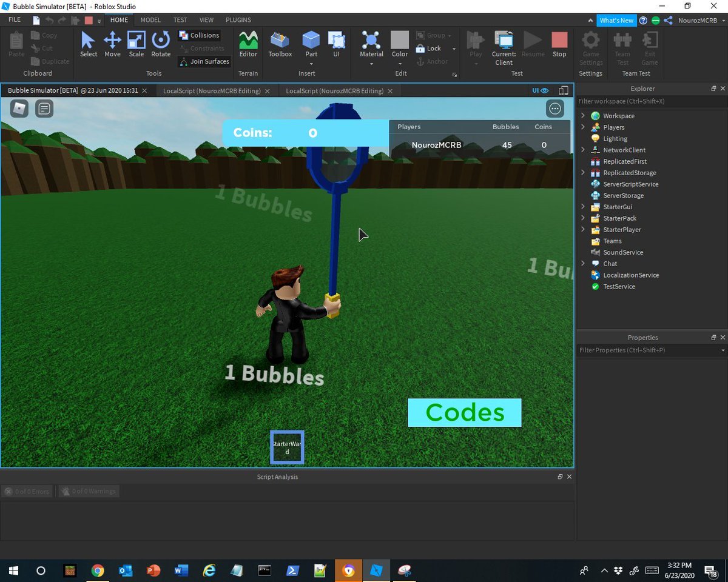Expand the Players node in Explorer
This screenshot has height=582, width=728.
click(583, 127)
